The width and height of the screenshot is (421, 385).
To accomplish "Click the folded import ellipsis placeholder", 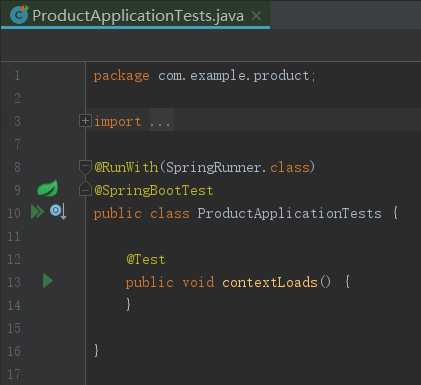I will (x=160, y=122).
